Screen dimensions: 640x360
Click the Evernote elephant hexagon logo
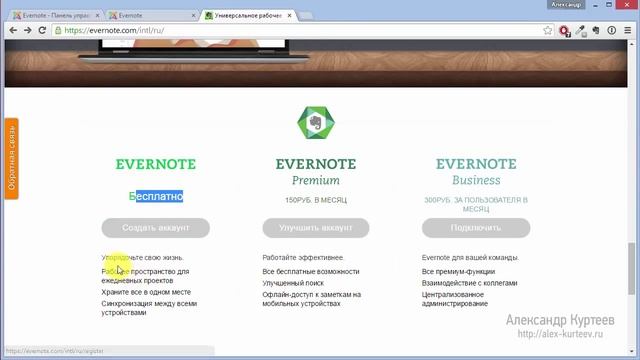pos(316,122)
